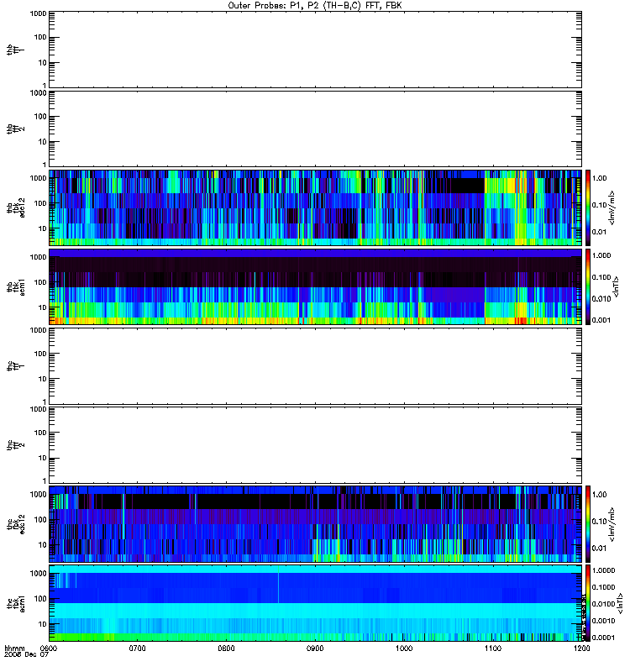
Task: Click the thb fbk scm1 color bar
Action: 588,286
